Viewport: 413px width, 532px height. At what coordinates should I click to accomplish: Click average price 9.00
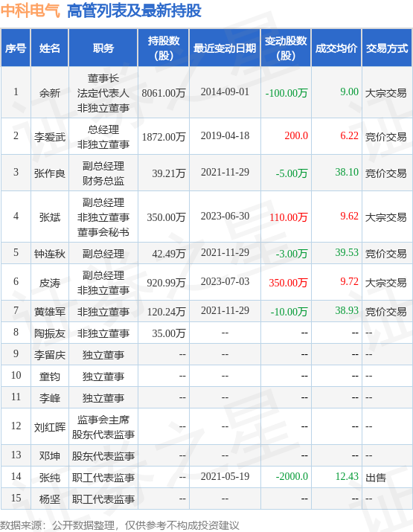click(x=349, y=92)
